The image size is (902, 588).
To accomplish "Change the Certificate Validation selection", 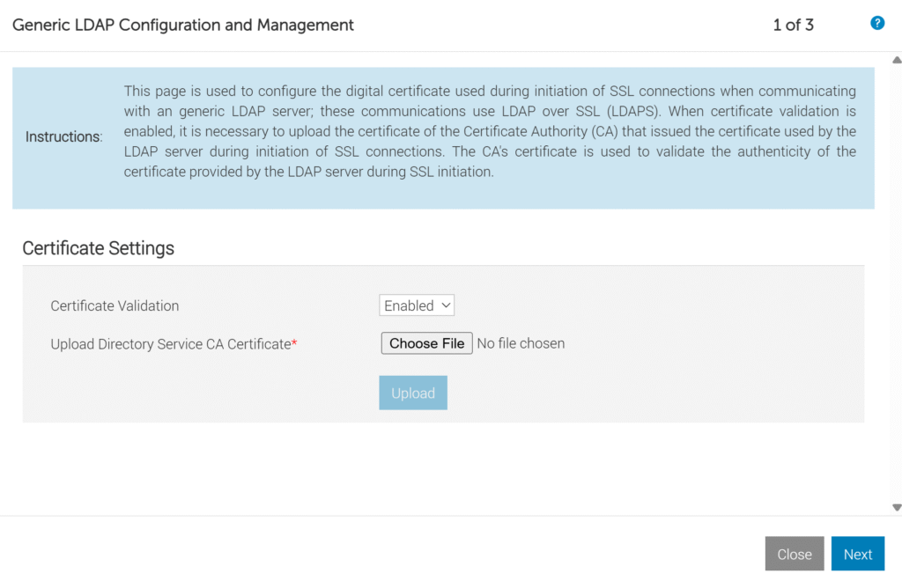I will (416, 305).
